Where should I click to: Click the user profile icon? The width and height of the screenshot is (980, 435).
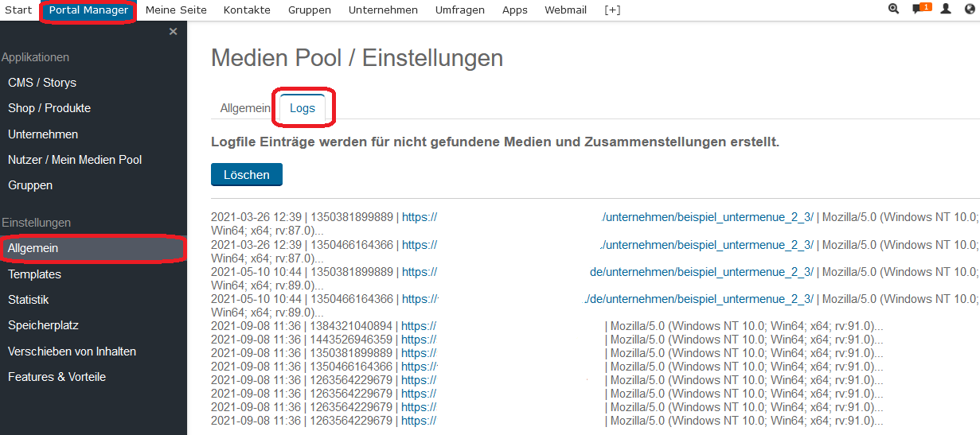(946, 10)
